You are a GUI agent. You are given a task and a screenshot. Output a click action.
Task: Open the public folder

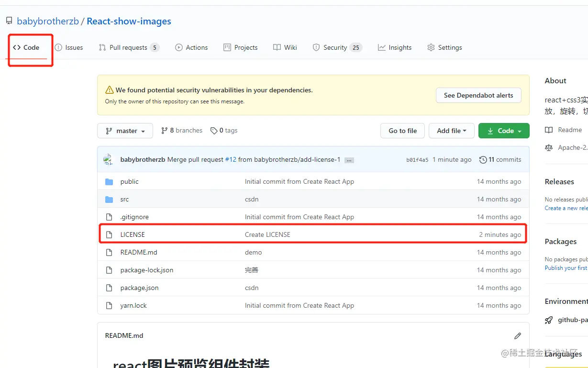(x=129, y=181)
